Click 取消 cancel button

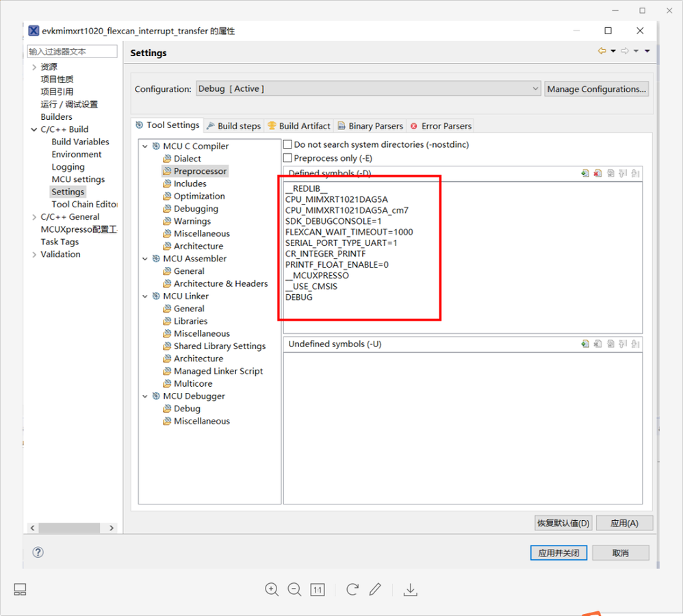pos(621,553)
